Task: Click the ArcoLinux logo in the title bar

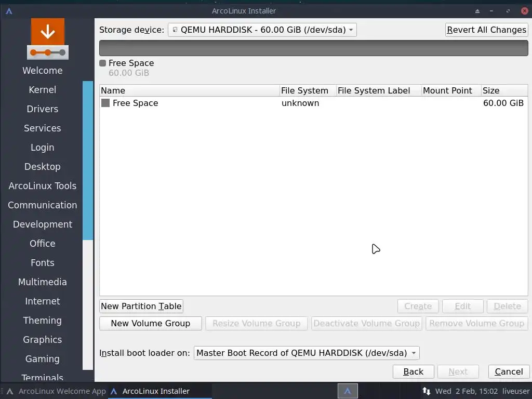Action: pyautogui.click(x=9, y=11)
